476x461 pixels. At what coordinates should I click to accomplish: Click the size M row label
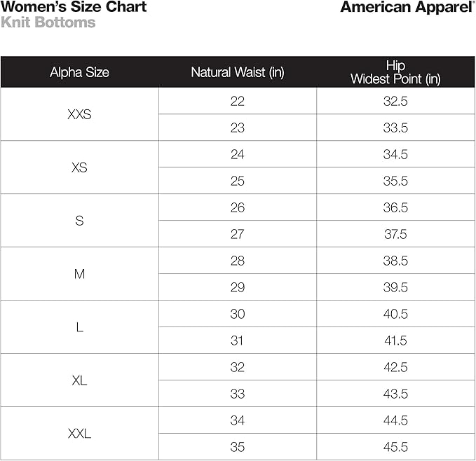pyautogui.click(x=79, y=274)
